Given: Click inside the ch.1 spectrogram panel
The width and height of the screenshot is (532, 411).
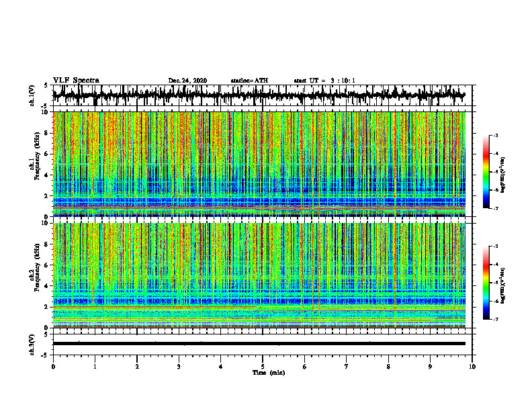Looking at the screenshot, I should pos(259,164).
